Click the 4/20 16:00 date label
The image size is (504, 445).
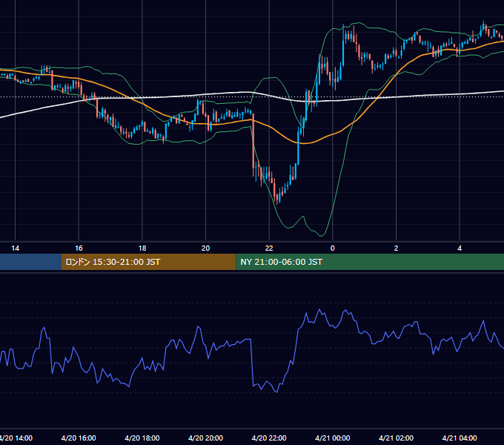pyautogui.click(x=79, y=438)
